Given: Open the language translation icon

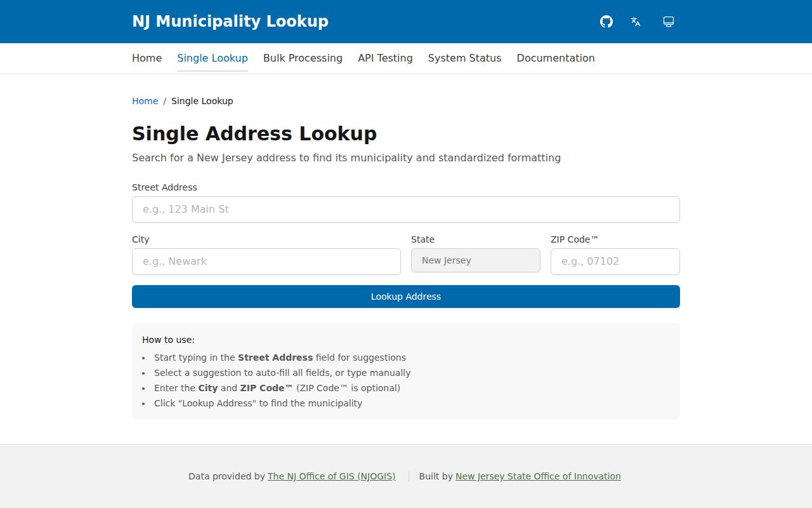Looking at the screenshot, I should 636,22.
